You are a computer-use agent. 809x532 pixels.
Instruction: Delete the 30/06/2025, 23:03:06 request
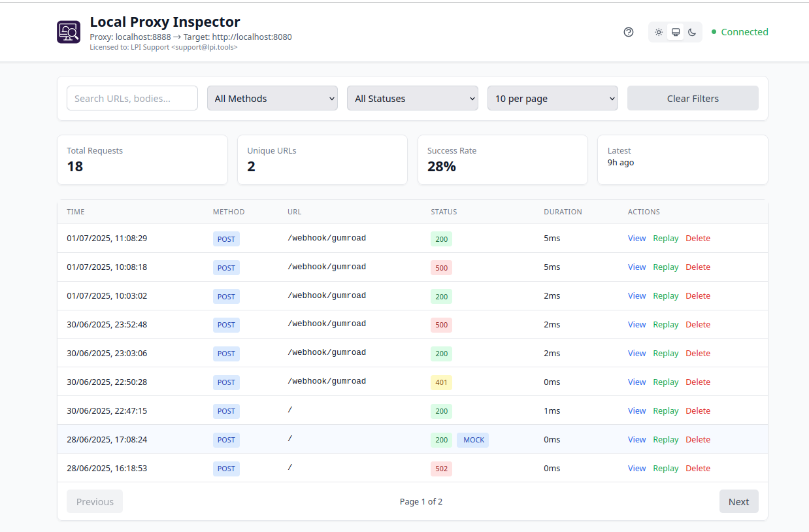[698, 354]
